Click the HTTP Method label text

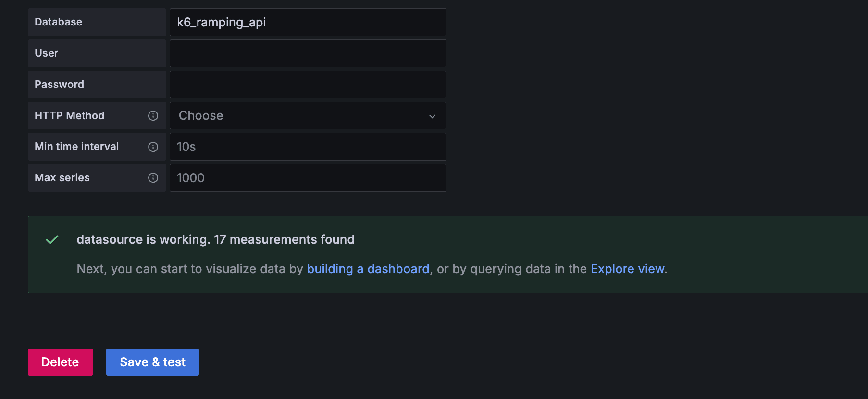coord(70,116)
